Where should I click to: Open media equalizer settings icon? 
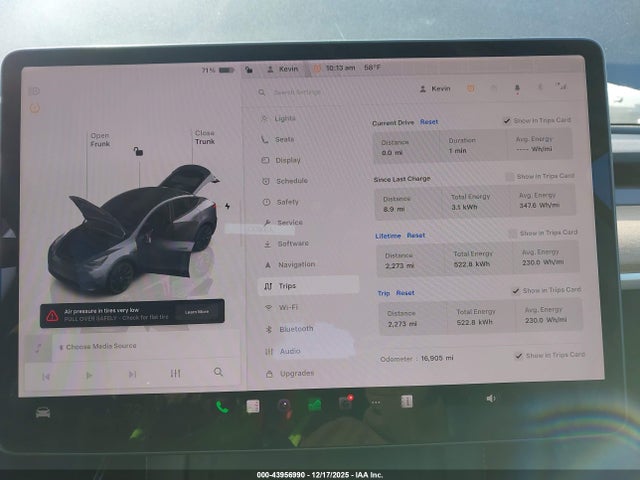pos(176,373)
